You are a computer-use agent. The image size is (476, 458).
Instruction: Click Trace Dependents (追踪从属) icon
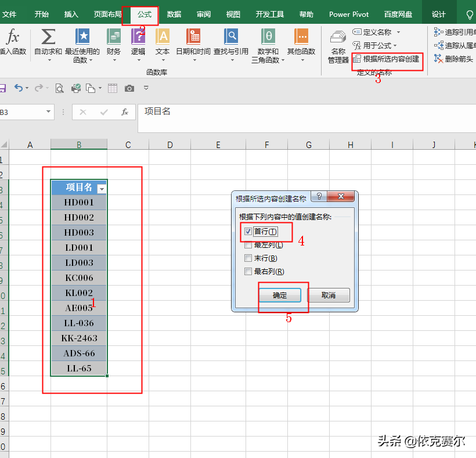coord(439,45)
